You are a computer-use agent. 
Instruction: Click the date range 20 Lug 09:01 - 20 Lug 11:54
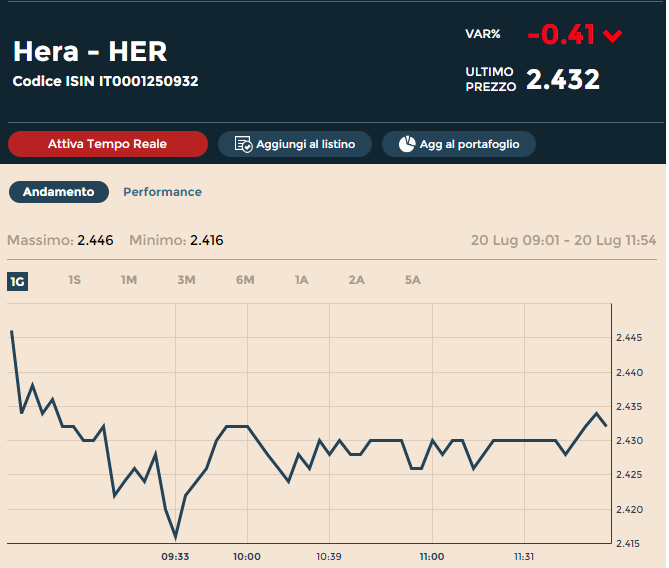click(563, 240)
